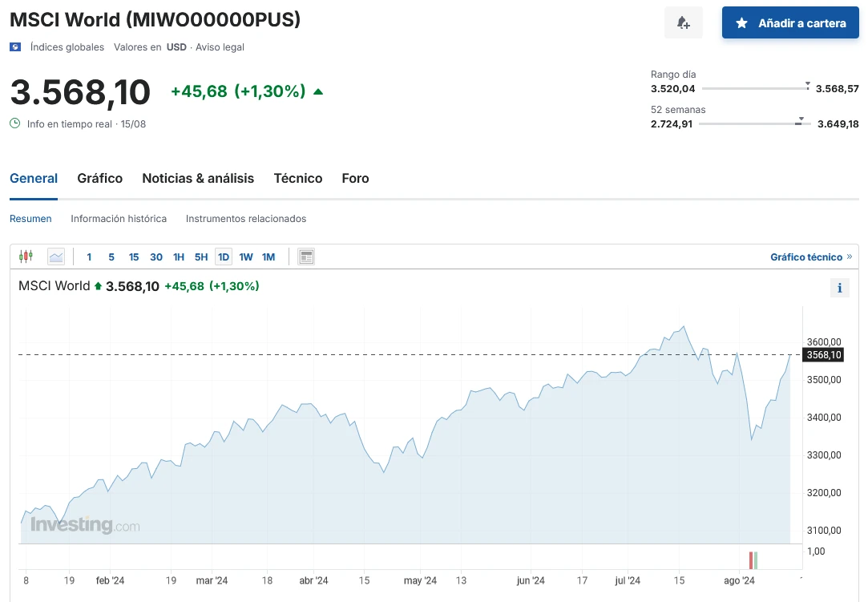The width and height of the screenshot is (868, 602).
Task: Select the 1W chart interval
Action: point(246,257)
